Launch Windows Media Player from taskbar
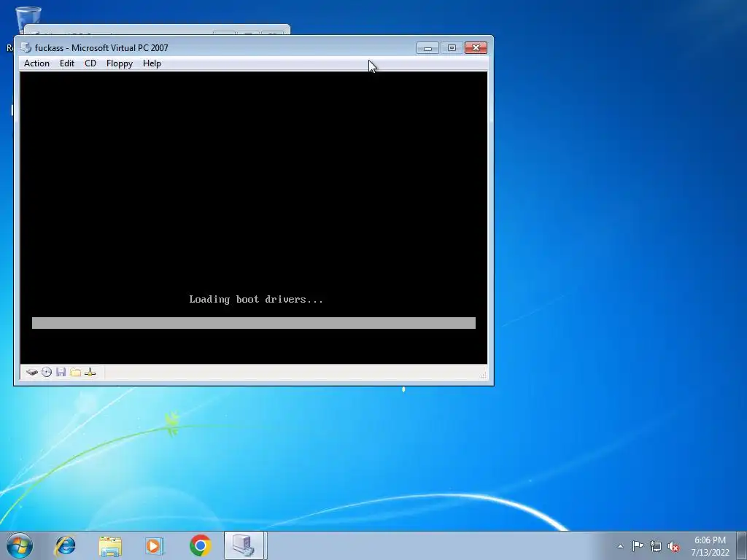This screenshot has width=747, height=560. (x=155, y=545)
